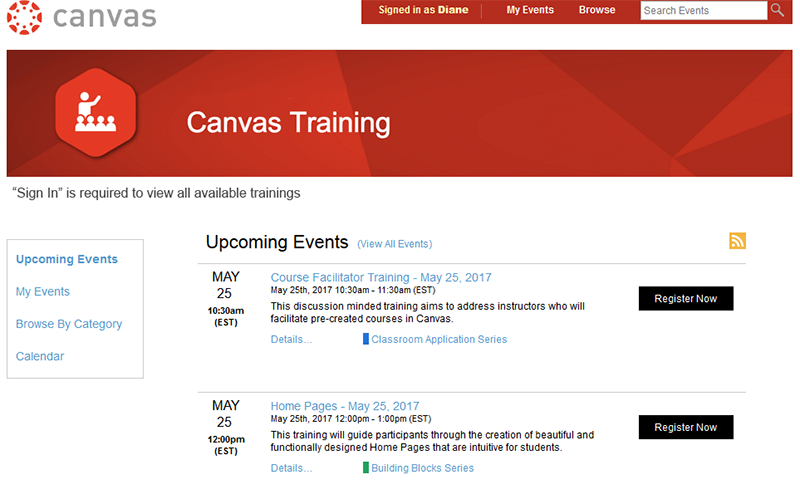This screenshot has width=800, height=499.
Task: Click the Canvas Training banner title
Action: coord(288,123)
